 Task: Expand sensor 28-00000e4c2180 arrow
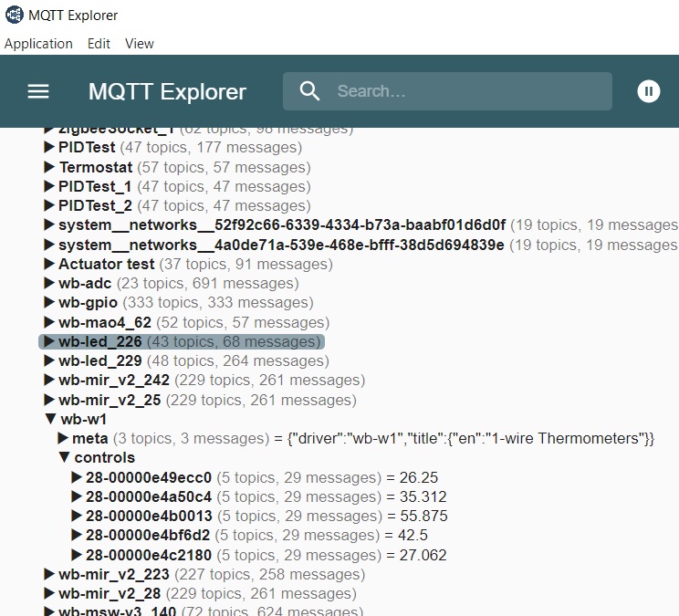coord(77,555)
